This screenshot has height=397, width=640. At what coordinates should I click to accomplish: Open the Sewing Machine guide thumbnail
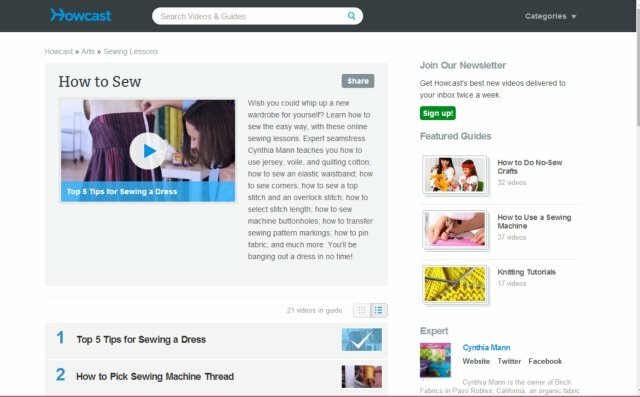coord(455,230)
